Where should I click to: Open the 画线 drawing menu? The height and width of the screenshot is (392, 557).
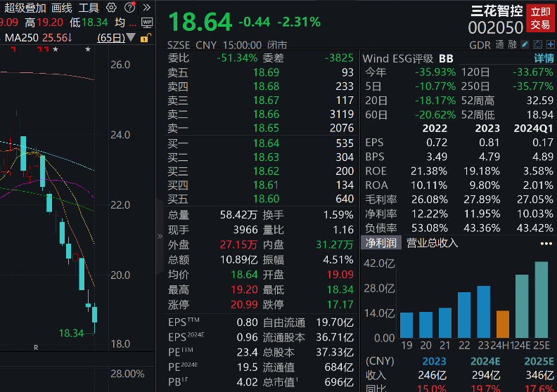[x=62, y=8]
